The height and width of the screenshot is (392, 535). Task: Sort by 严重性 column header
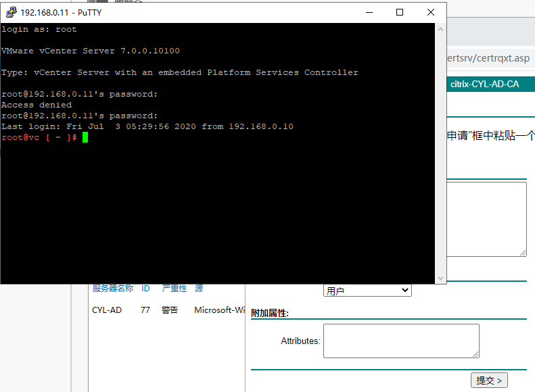click(x=174, y=289)
